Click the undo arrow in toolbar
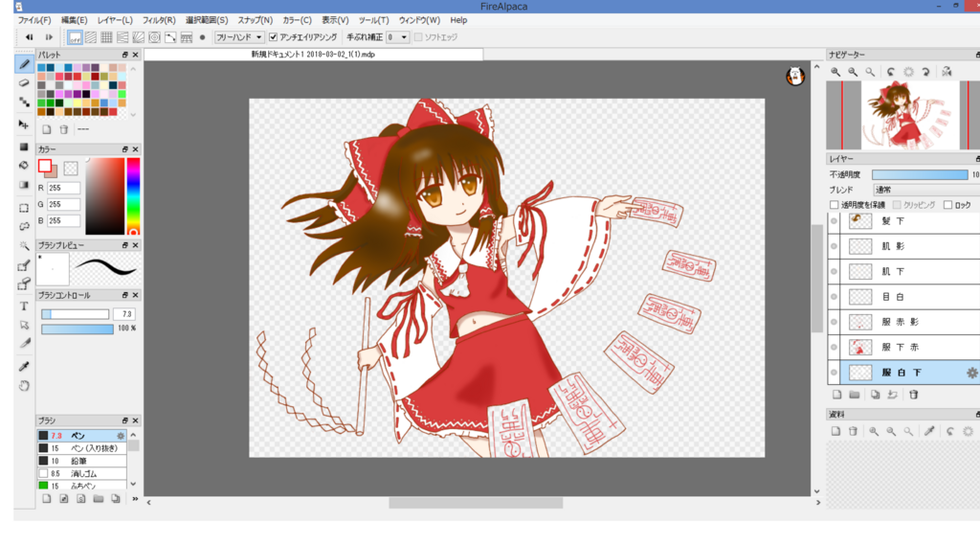Viewport: 980px width, 545px height. click(29, 37)
